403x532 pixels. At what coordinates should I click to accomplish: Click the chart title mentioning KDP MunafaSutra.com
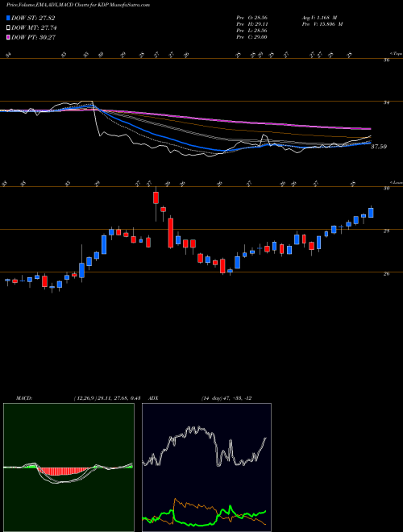coord(78,5)
